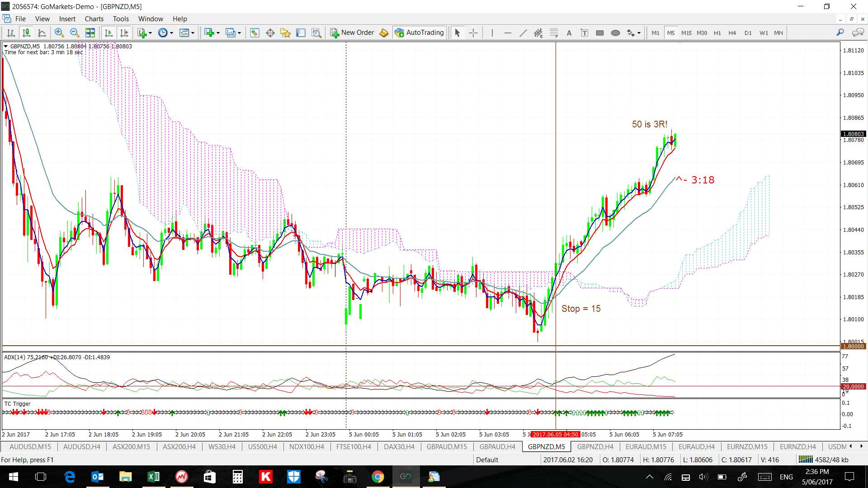
Task: Launch MetaEditor from toolbar icon
Action: coord(384,33)
